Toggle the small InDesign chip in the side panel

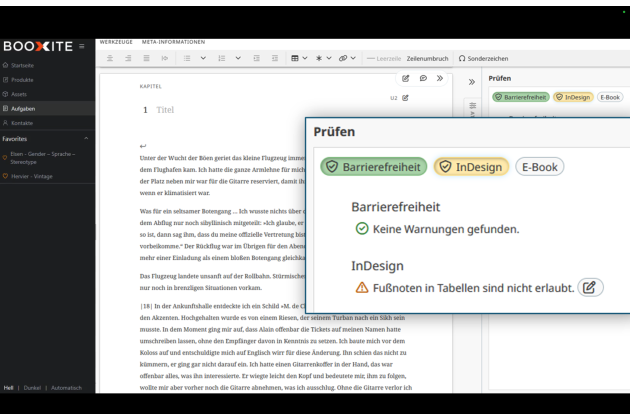[573, 97]
